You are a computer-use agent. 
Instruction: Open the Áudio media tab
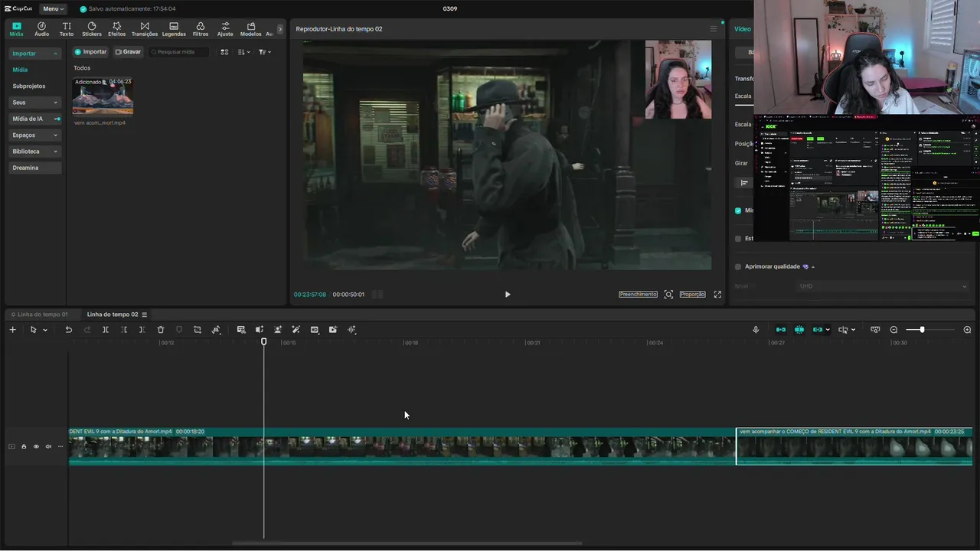click(x=41, y=29)
